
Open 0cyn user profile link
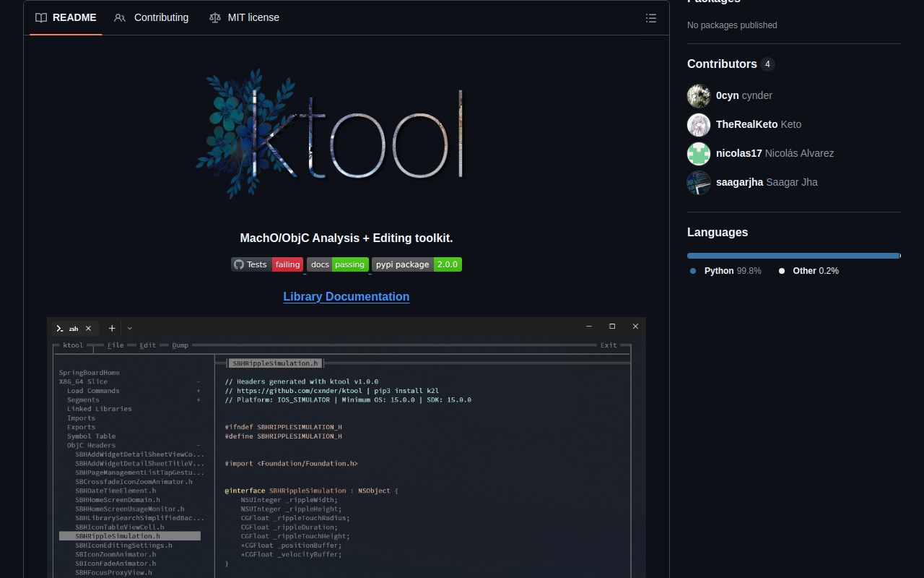(x=727, y=95)
